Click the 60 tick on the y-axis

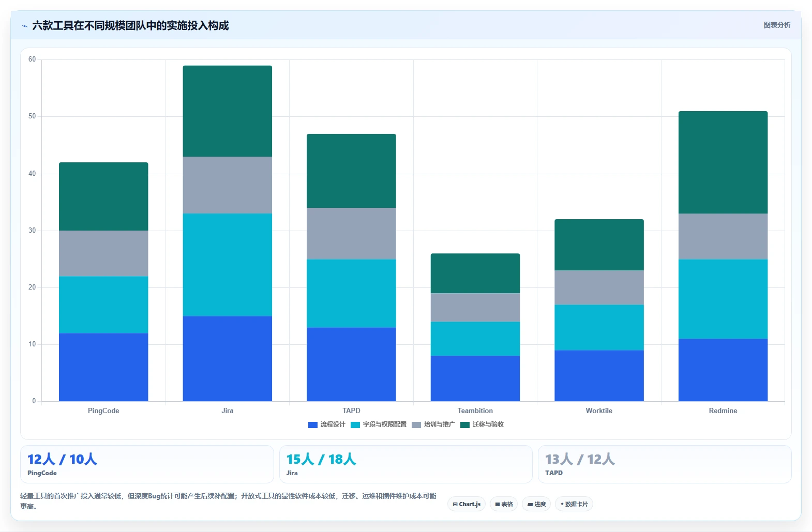coord(32,59)
